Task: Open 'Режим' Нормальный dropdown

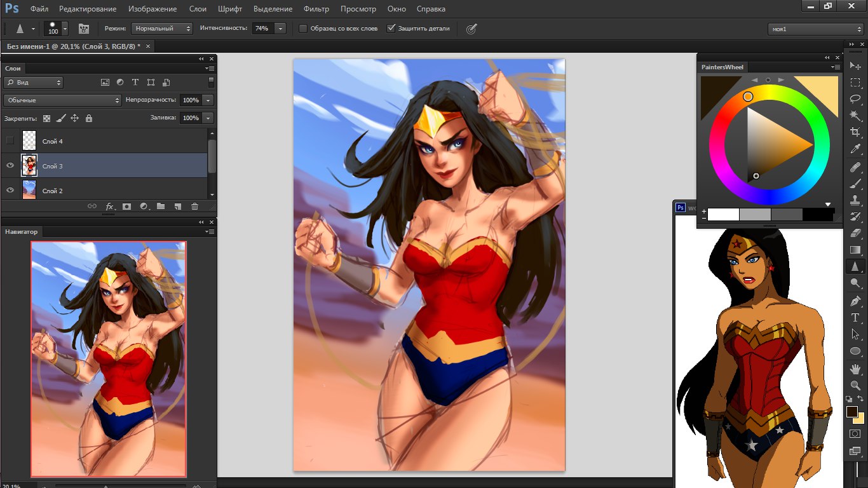Action: point(162,29)
